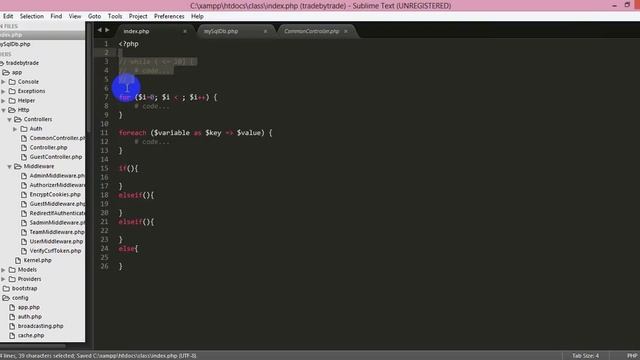The height and width of the screenshot is (360, 640).
Task: Close the CommonController.php tab
Action: point(346,31)
